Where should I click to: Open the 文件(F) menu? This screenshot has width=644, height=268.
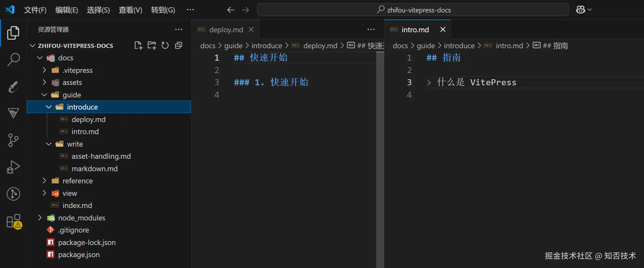[x=35, y=10]
